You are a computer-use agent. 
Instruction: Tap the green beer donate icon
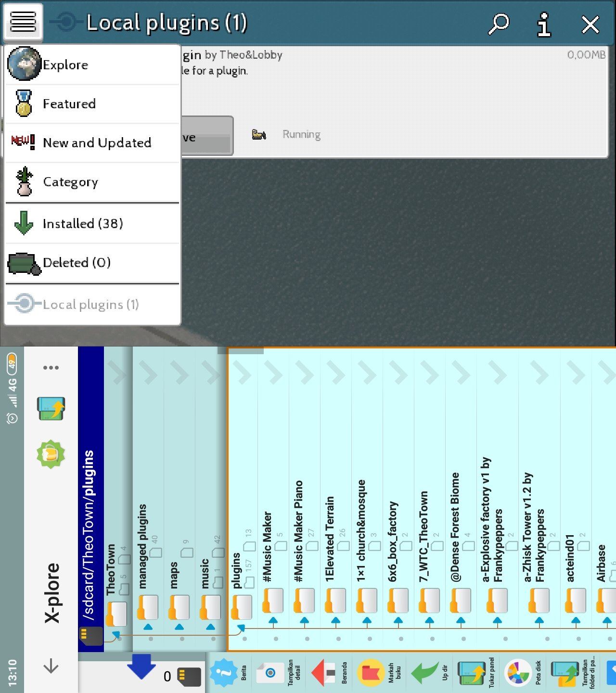[51, 454]
